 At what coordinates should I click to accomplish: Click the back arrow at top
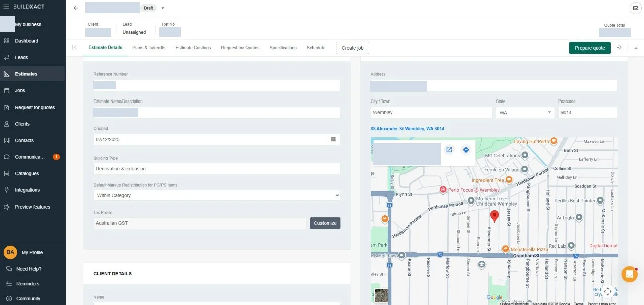point(76,8)
